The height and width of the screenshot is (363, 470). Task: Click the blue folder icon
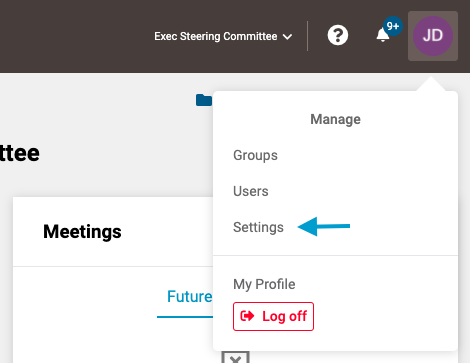(x=204, y=100)
